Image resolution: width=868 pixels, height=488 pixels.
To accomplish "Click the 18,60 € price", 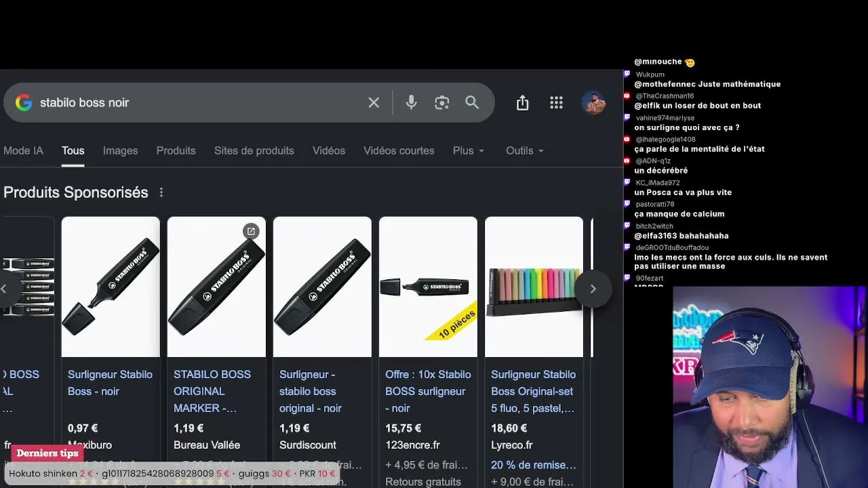I will [x=509, y=428].
